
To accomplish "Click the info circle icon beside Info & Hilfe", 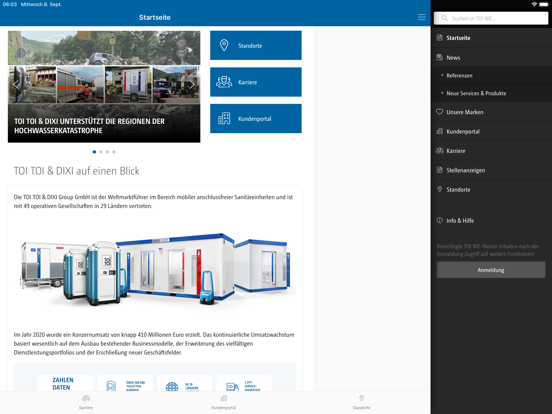I will pyautogui.click(x=439, y=220).
